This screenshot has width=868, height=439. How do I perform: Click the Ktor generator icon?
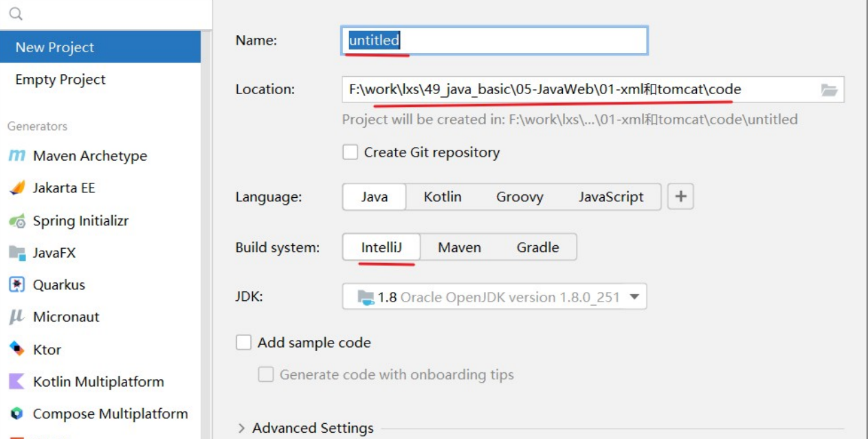click(x=16, y=349)
